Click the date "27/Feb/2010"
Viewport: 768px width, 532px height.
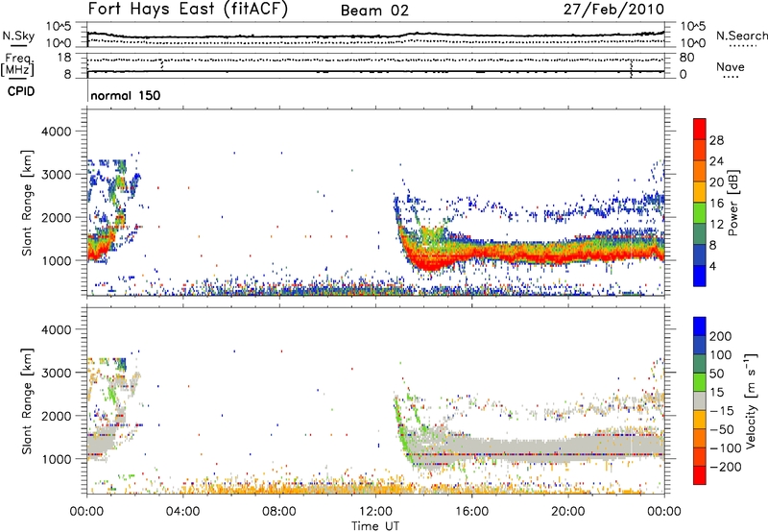click(614, 10)
